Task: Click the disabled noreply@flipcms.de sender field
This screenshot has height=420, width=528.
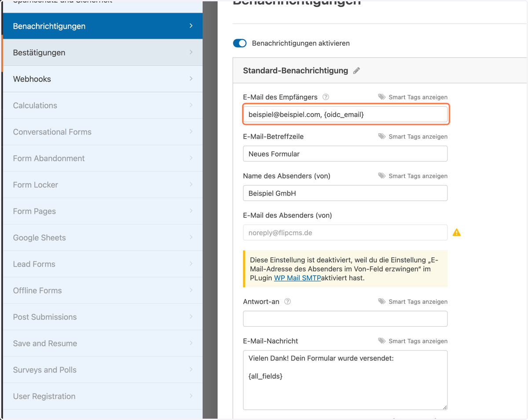Action: coord(345,233)
